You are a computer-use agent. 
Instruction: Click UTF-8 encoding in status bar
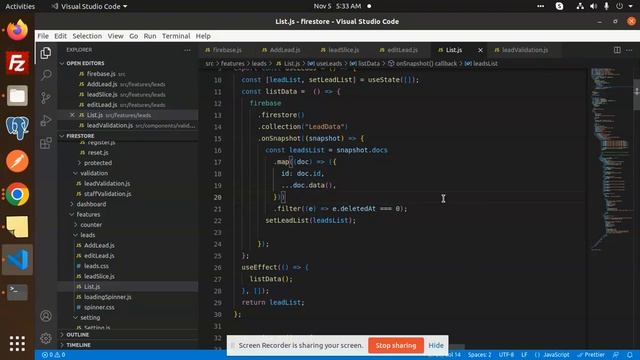click(x=506, y=355)
